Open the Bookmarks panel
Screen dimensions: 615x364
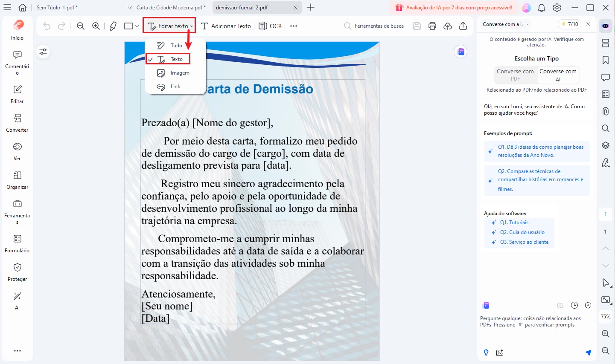point(605,60)
